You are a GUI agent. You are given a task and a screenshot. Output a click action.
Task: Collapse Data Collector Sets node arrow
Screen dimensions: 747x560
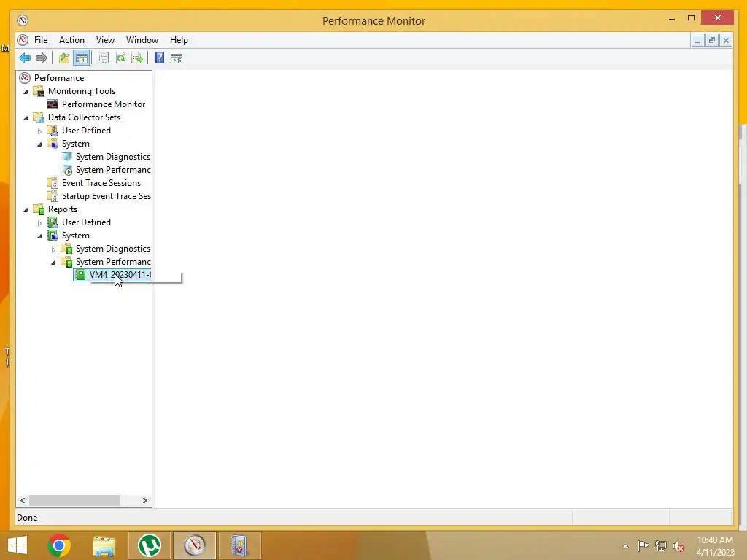click(x=26, y=117)
